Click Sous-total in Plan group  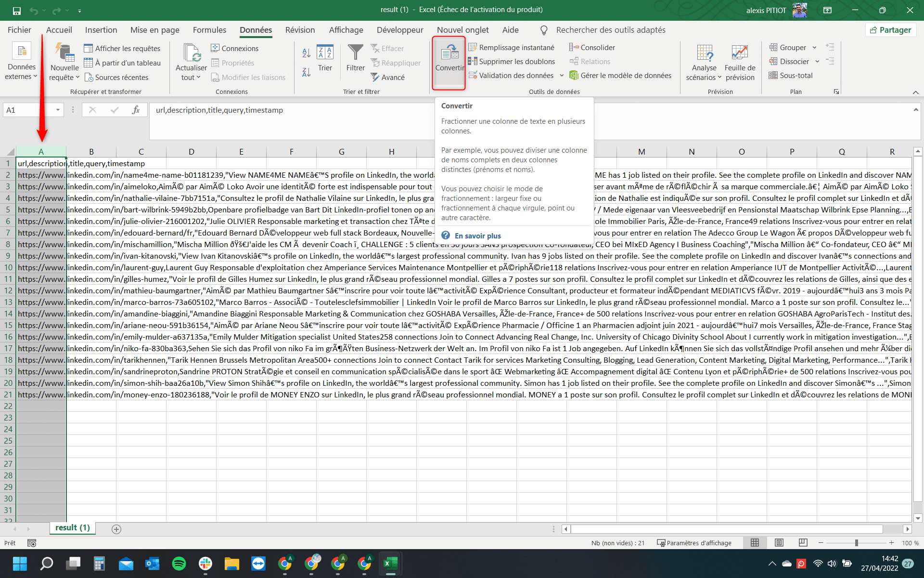791,75
